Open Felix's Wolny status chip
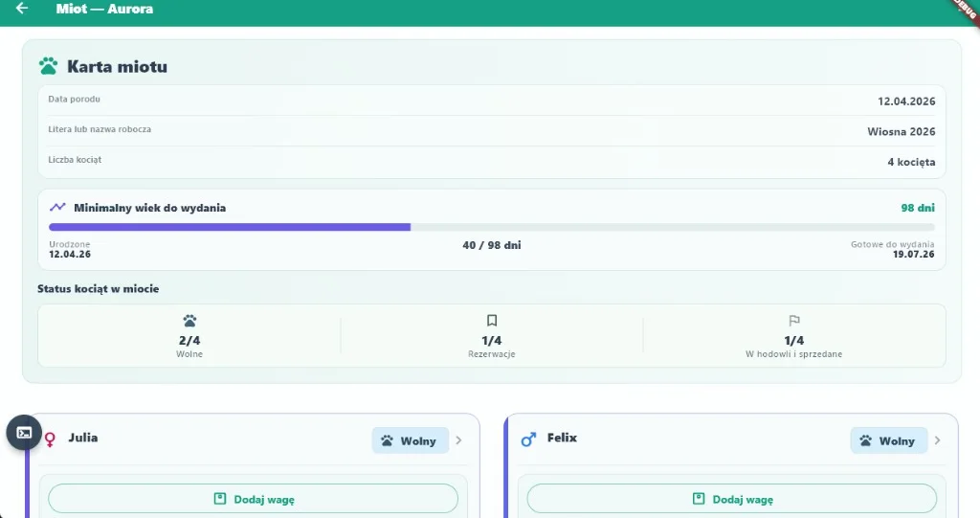Image resolution: width=980 pixels, height=518 pixels. tap(888, 440)
